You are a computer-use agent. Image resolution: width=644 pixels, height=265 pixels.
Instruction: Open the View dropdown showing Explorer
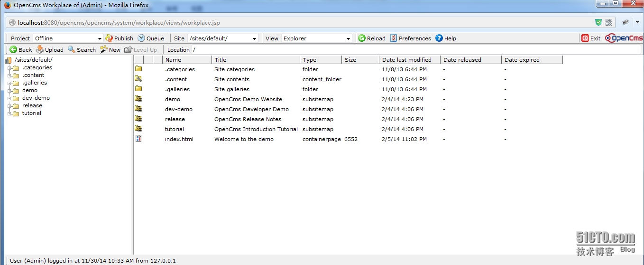point(317,38)
